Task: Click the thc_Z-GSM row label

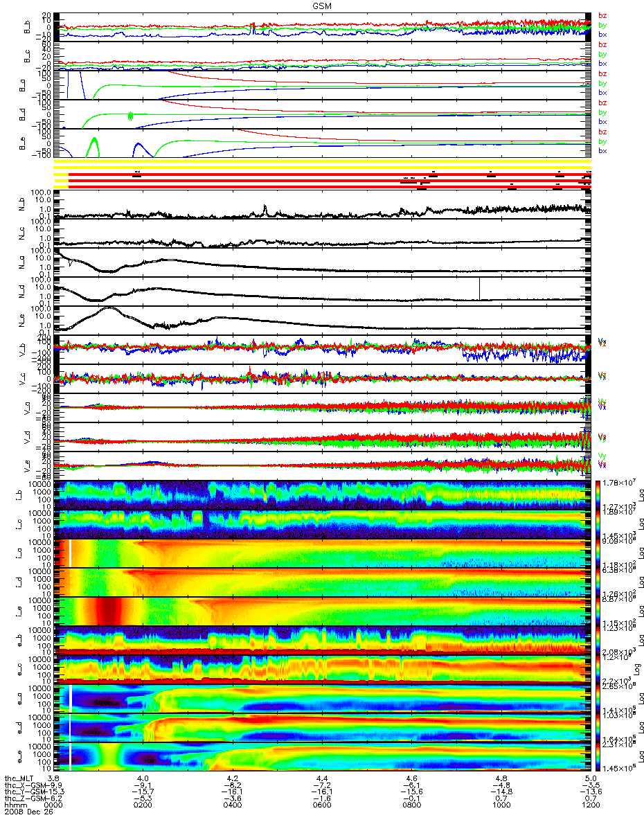Action: (24, 798)
